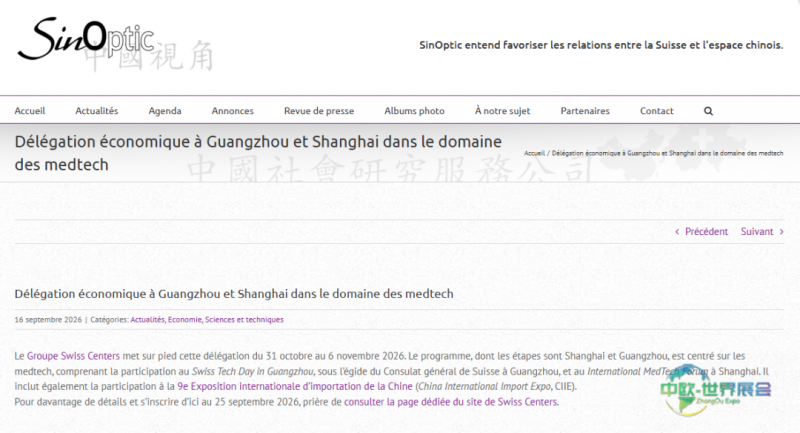This screenshot has width=800, height=433.
Task: Go to the Précédent article
Action: click(x=702, y=232)
